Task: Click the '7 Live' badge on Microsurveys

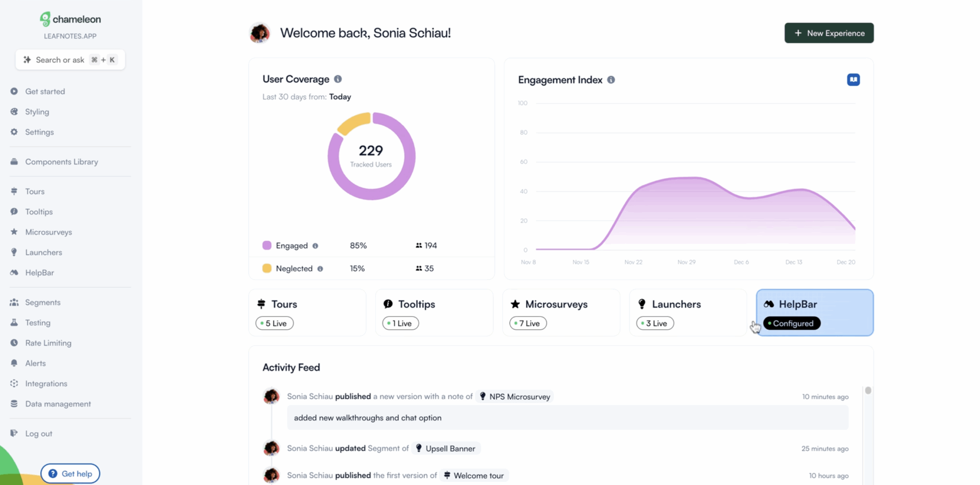Action: [x=528, y=323]
